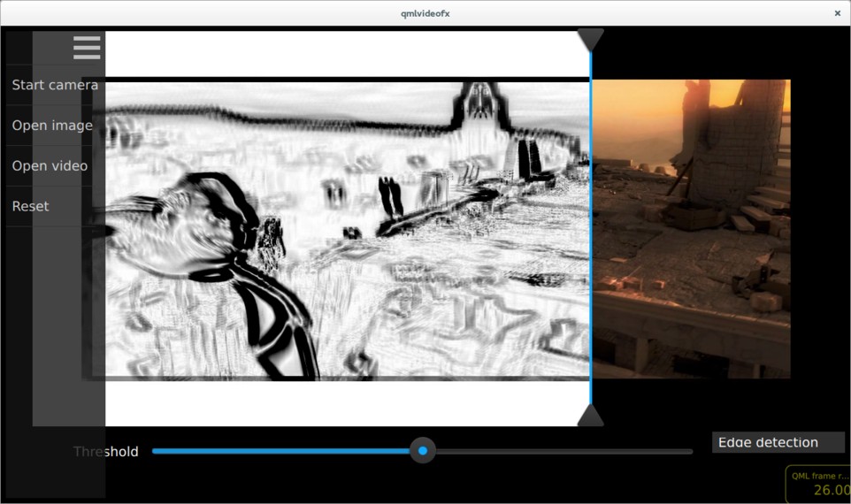
Task: Click the Threshold label text
Action: pyautogui.click(x=106, y=452)
